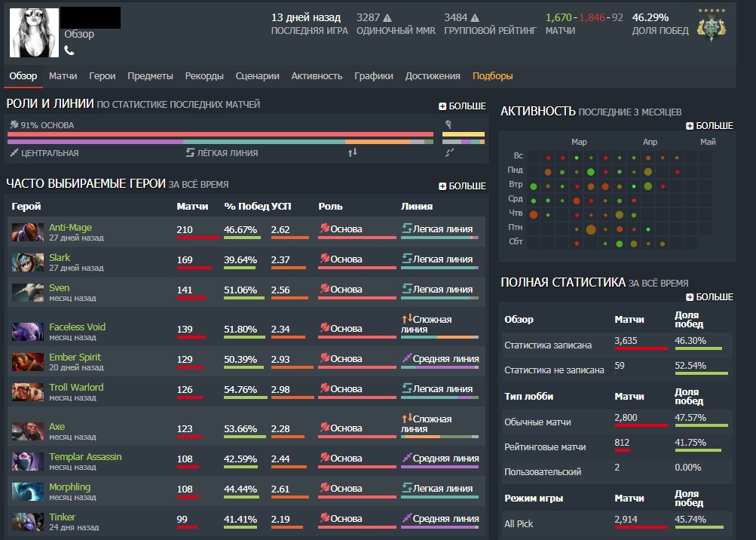This screenshot has height=540, width=756.
Task: Expand the Activity section with БОЛЬШЕ
Action: tap(709, 126)
